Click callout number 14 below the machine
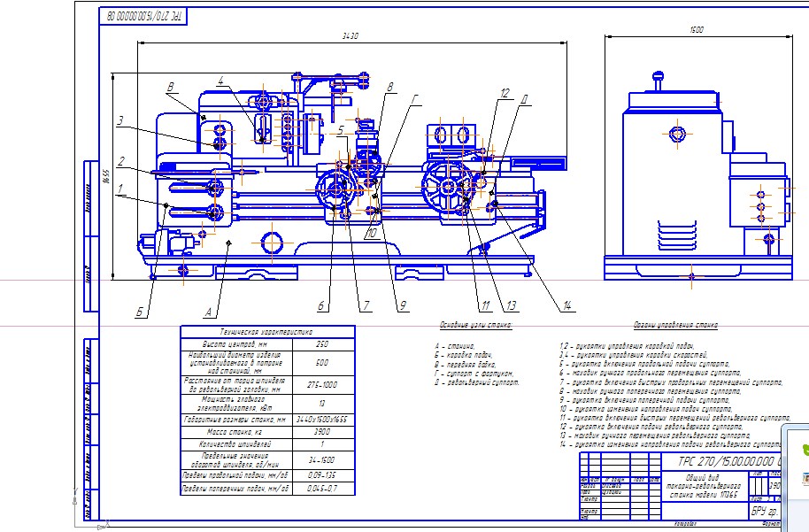 (567, 306)
